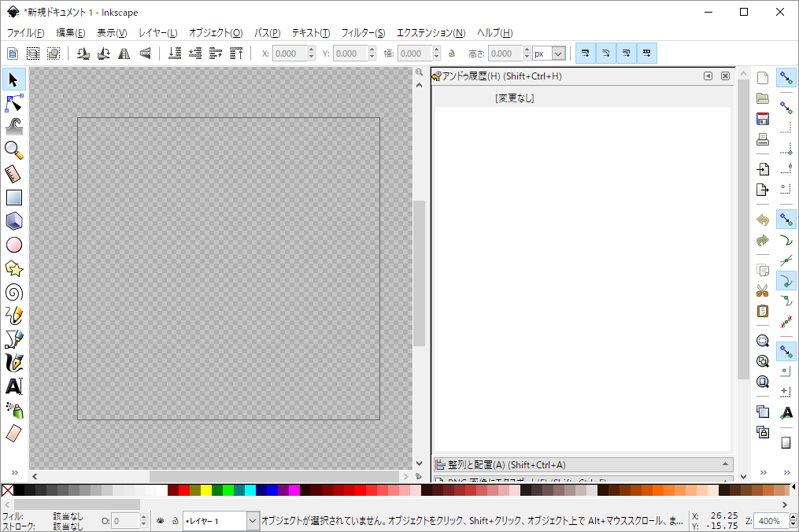Viewport: 799px width, 532px height.
Task: Open the フィルター(S) menu
Action: [363, 32]
